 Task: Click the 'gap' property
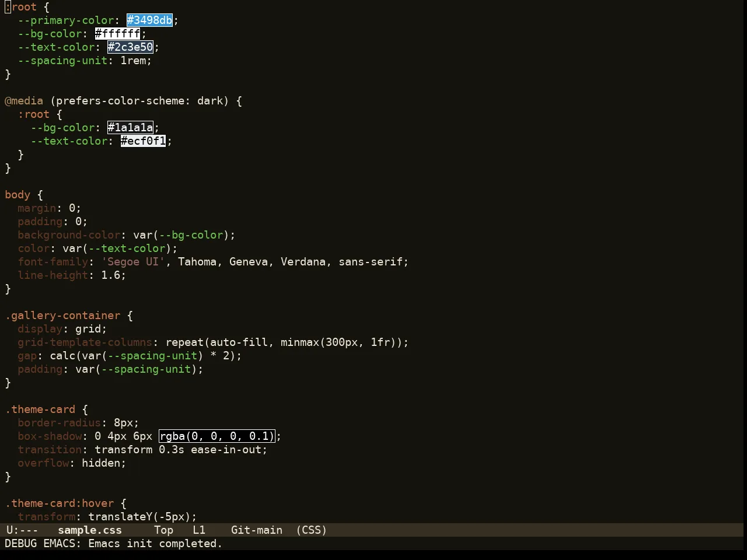[27, 356]
